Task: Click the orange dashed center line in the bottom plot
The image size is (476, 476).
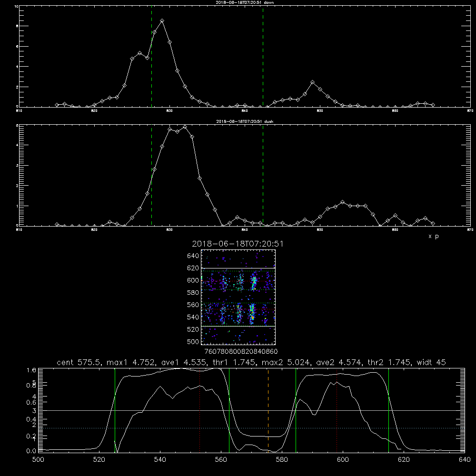Action: pos(268,410)
